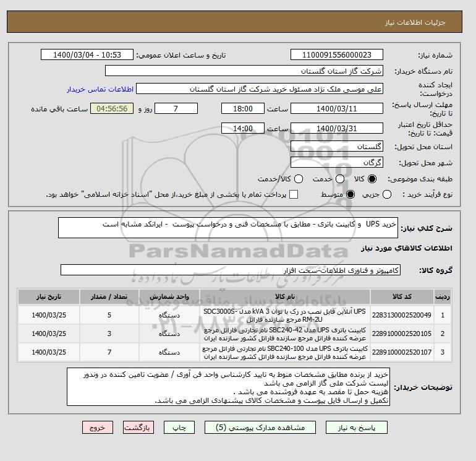
Task: Click the کد کالا column header
Action: point(402,296)
